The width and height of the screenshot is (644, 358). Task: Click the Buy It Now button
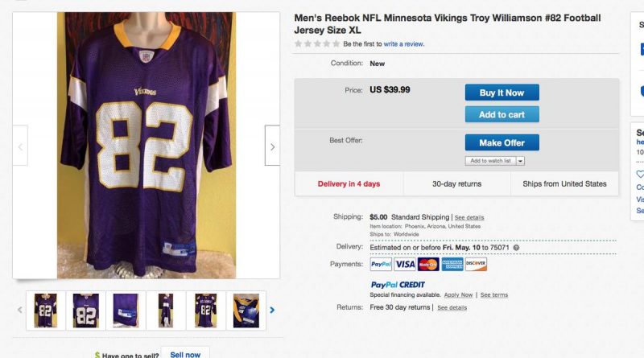(x=502, y=93)
